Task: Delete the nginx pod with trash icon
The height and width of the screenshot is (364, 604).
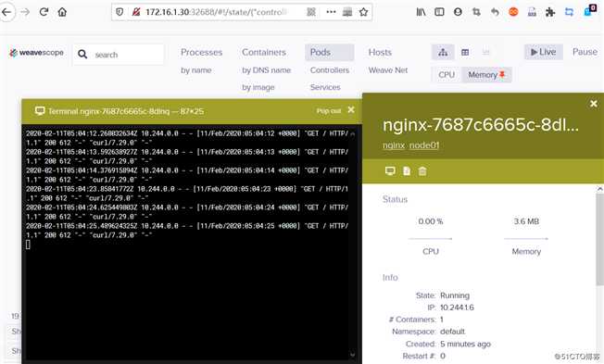Action: [422, 171]
